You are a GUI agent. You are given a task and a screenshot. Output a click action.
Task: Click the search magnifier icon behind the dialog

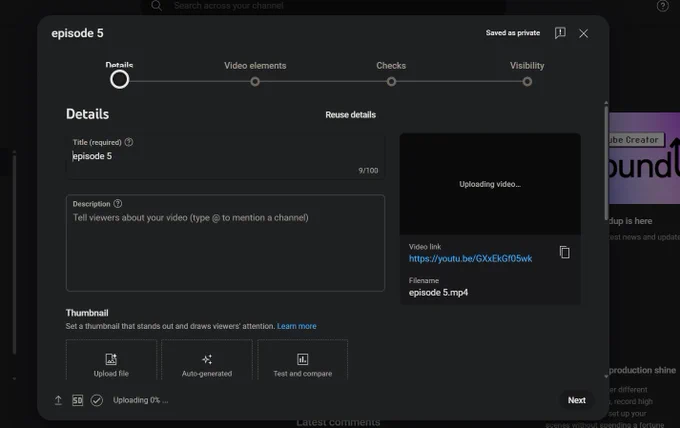pyautogui.click(x=157, y=6)
